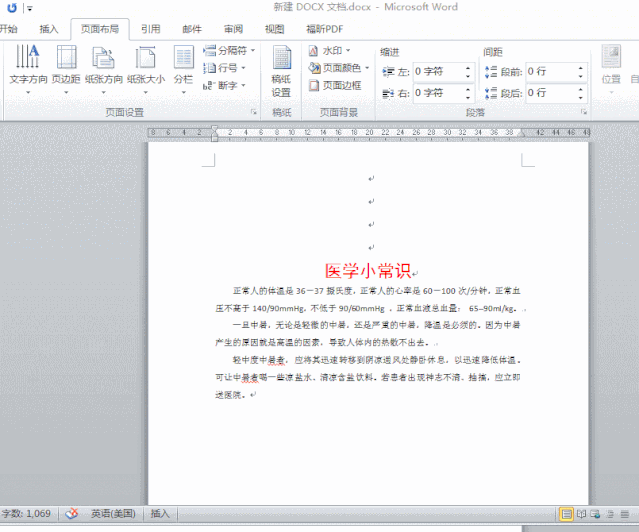639x532 pixels.
Task: Open the 行号 line numbers dropdown
Action: 228,68
